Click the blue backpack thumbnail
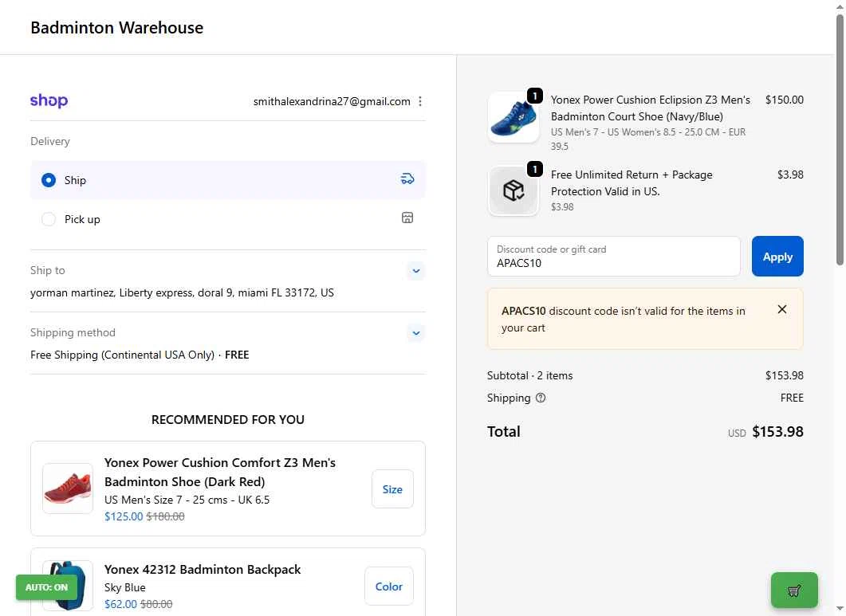The width and height of the screenshot is (846, 616). click(68, 585)
